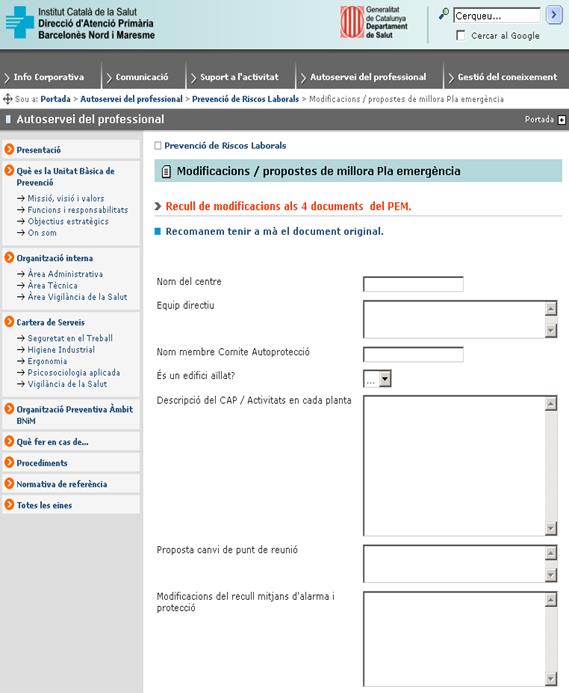The height and width of the screenshot is (693, 569).
Task: Open Prevenció de Riscos Laborals breadcrumb link
Action: [x=245, y=99]
